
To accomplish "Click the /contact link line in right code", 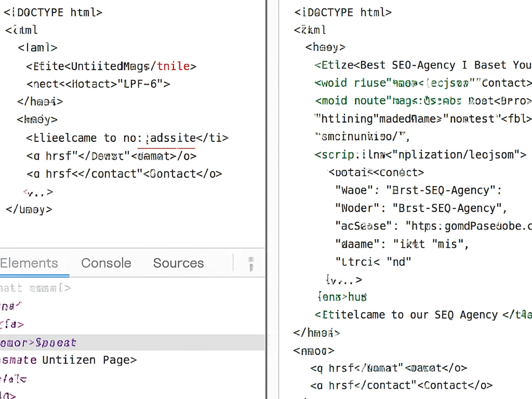I will pos(401,385).
